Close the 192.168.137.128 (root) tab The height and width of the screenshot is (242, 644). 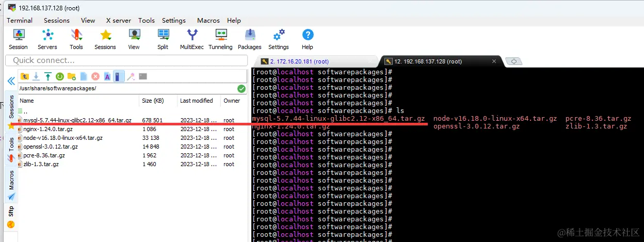point(494,61)
